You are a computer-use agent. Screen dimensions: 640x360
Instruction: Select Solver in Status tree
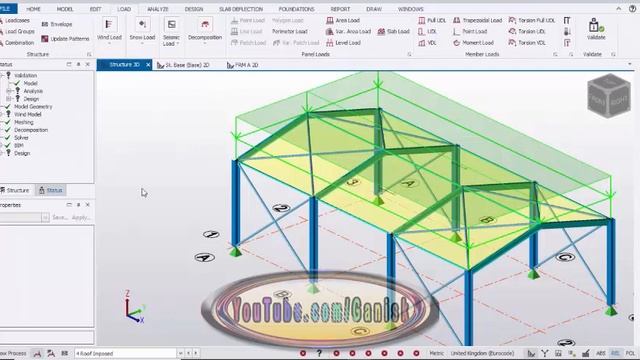point(21,138)
